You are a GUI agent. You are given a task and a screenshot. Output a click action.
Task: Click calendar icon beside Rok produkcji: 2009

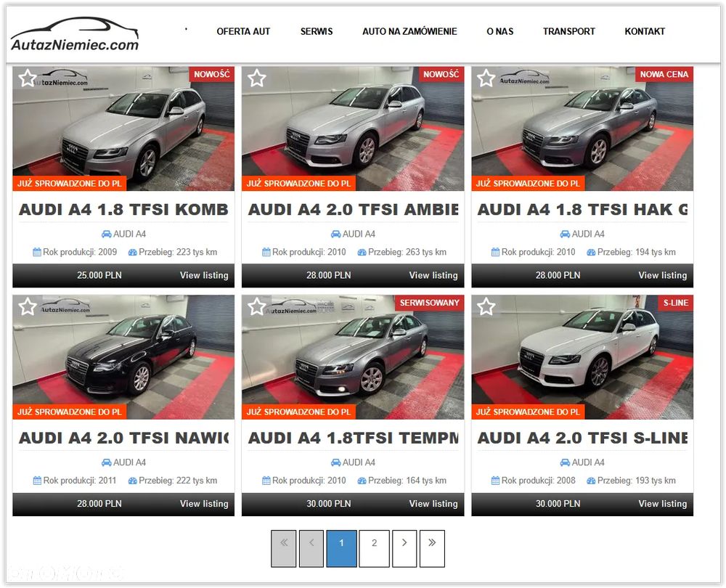pos(37,253)
